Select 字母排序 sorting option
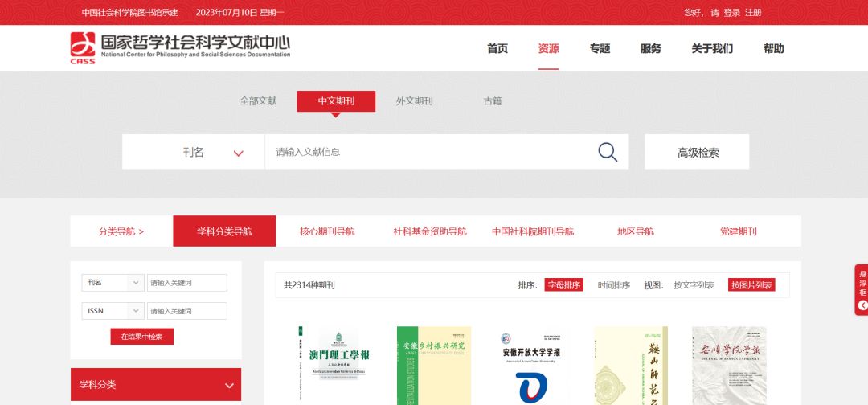Viewport: 868px width, 405px height. click(x=563, y=285)
